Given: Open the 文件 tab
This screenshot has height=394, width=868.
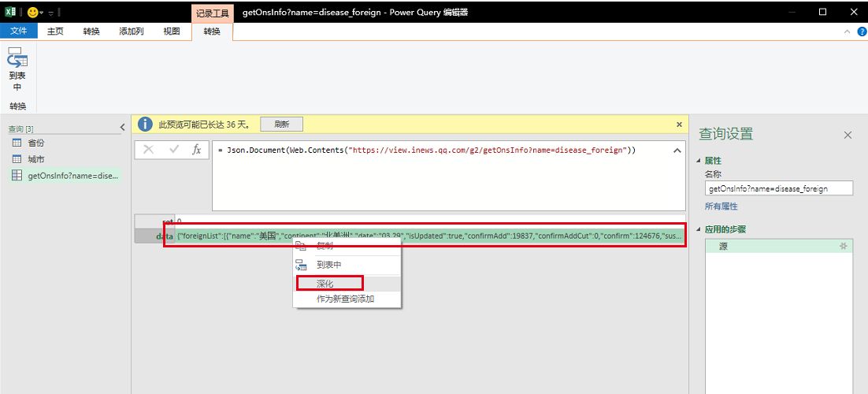Looking at the screenshot, I should 19,31.
